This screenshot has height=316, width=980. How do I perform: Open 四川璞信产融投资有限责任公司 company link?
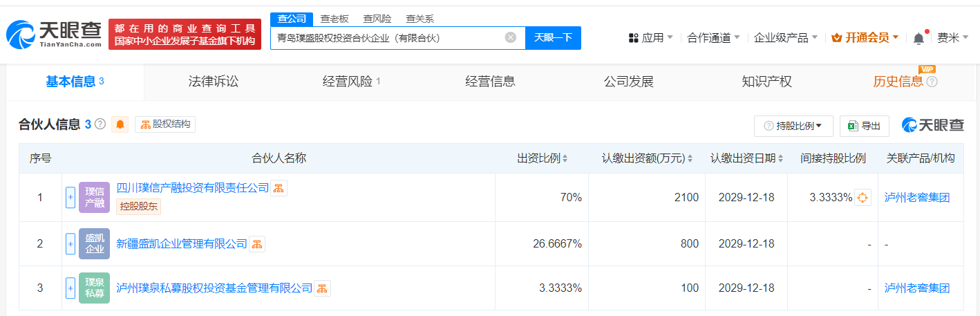[192, 187]
